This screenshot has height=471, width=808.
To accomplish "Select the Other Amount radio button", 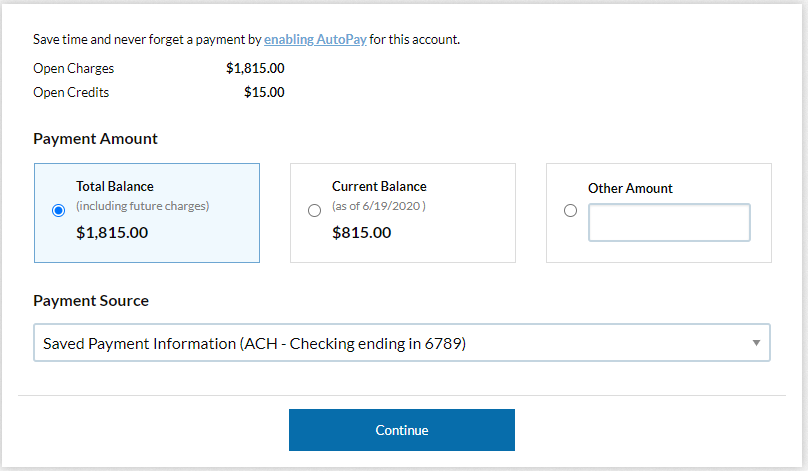I will 570,210.
